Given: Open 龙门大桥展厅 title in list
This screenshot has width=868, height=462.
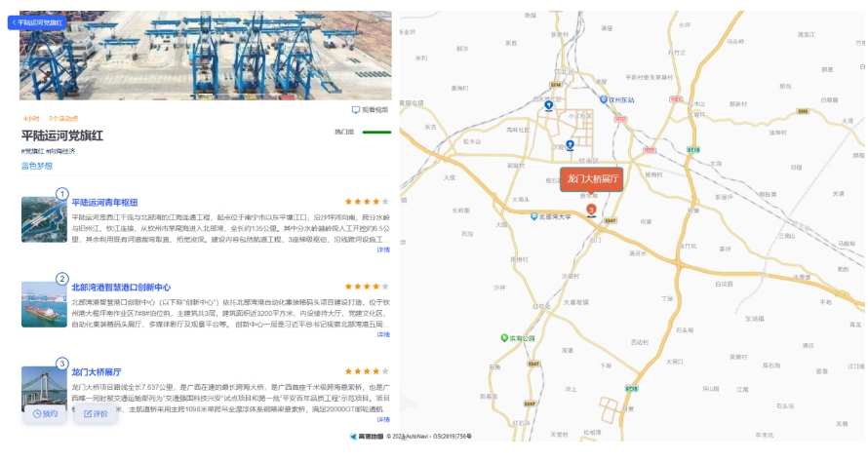Looking at the screenshot, I should tap(97, 371).
